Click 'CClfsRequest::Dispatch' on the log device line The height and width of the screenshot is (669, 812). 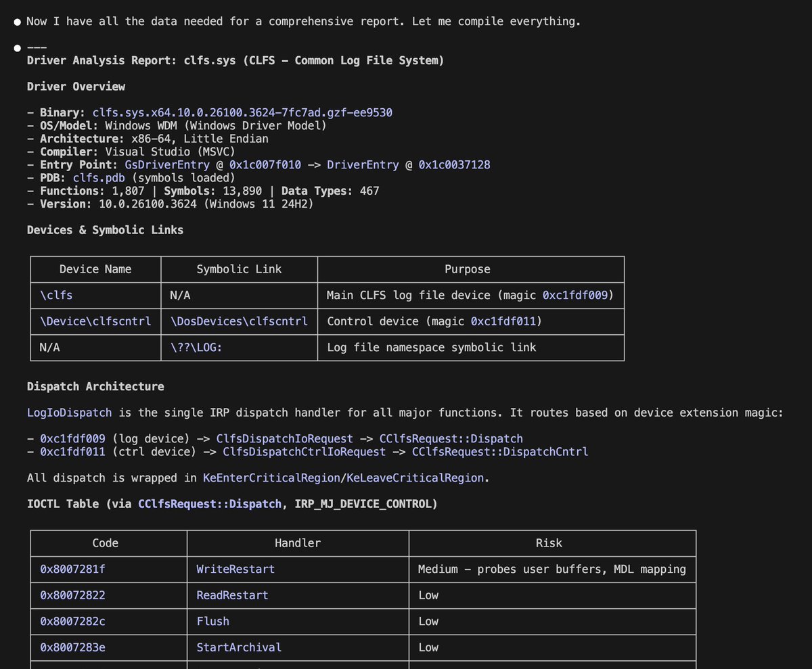coord(451,438)
